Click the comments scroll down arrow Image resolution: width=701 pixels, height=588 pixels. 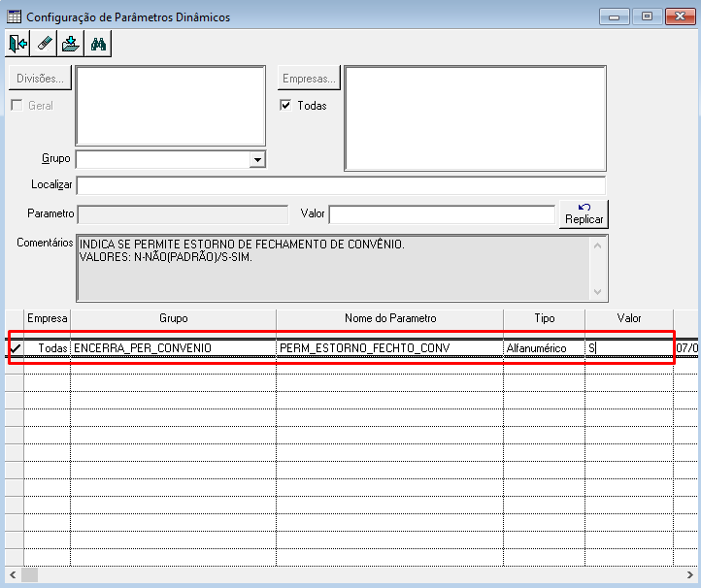[598, 292]
